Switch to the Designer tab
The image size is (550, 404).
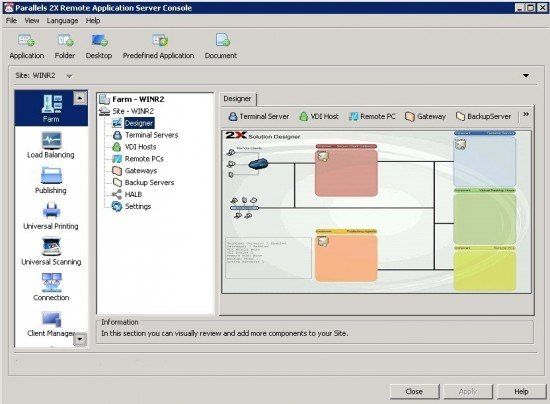pos(237,99)
